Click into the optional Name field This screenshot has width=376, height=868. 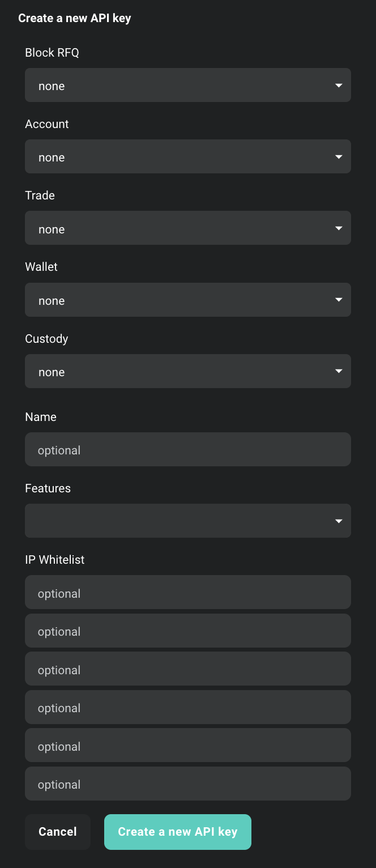188,449
